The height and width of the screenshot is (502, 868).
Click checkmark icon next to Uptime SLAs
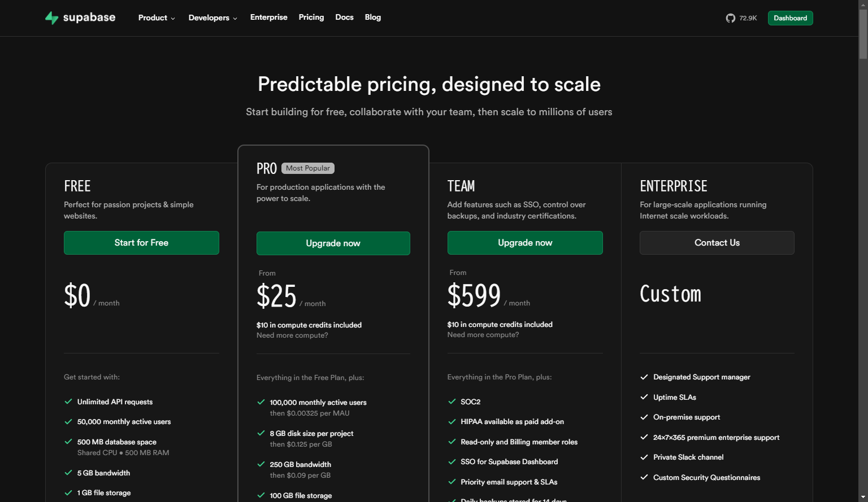[x=644, y=397]
